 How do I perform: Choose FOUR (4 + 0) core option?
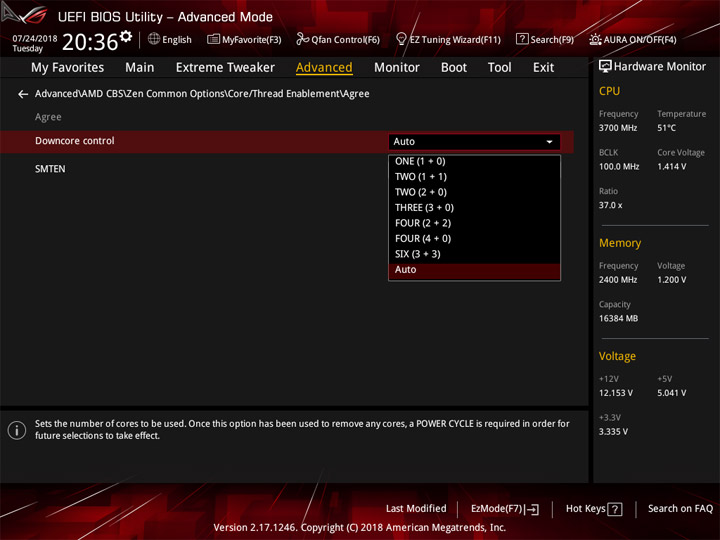tap(474, 239)
